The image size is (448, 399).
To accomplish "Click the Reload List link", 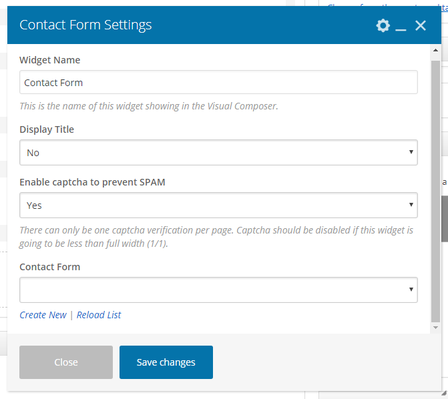I will coord(99,315).
